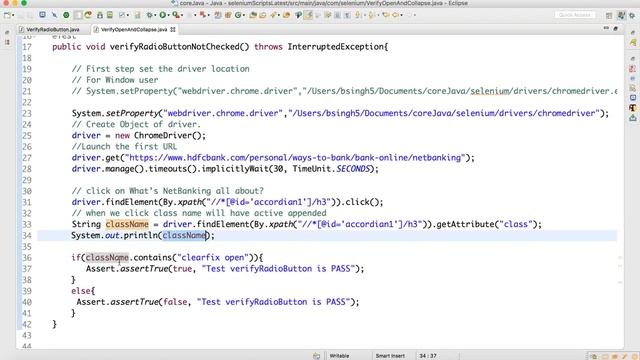640x360 pixels.
Task: Click InterruptedException on line 17
Action: tap(336, 47)
